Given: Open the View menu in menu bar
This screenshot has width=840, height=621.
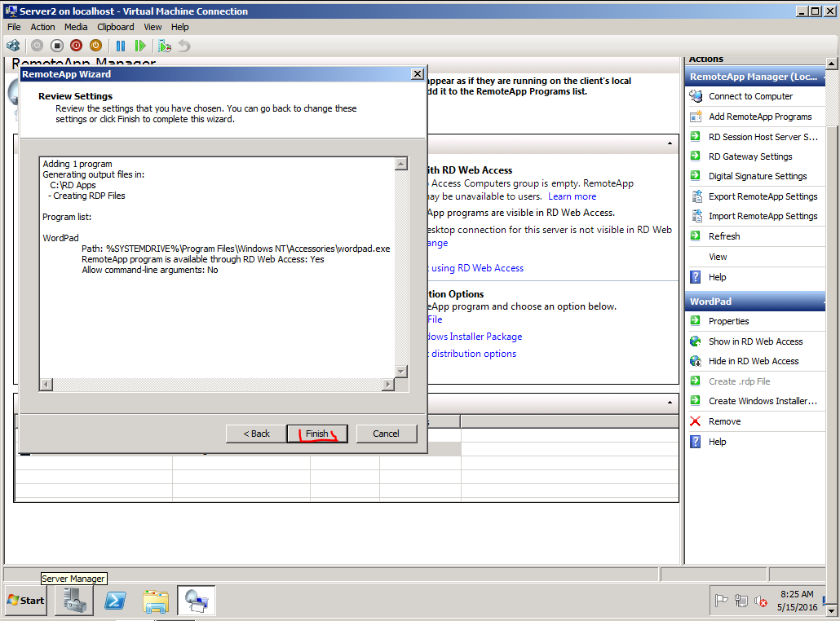Looking at the screenshot, I should [153, 27].
